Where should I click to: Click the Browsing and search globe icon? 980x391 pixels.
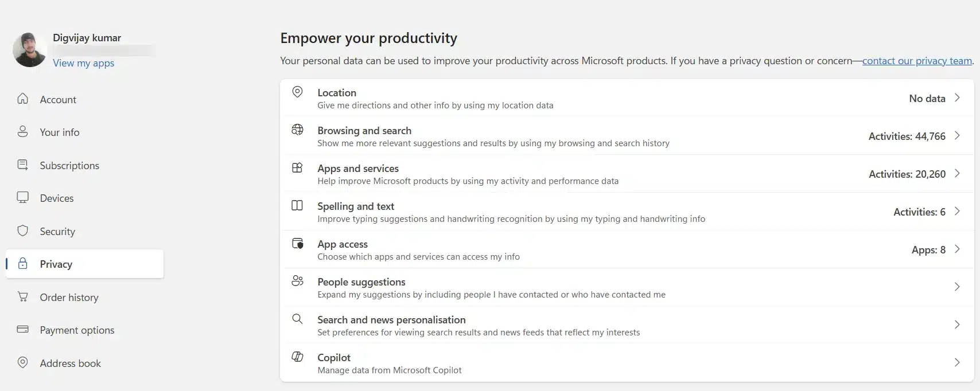click(297, 130)
